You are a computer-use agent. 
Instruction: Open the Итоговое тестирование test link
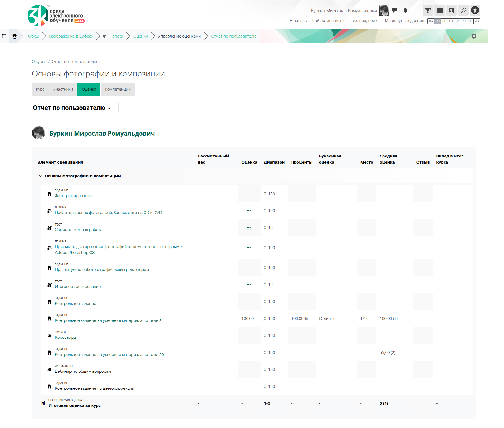[78, 287]
